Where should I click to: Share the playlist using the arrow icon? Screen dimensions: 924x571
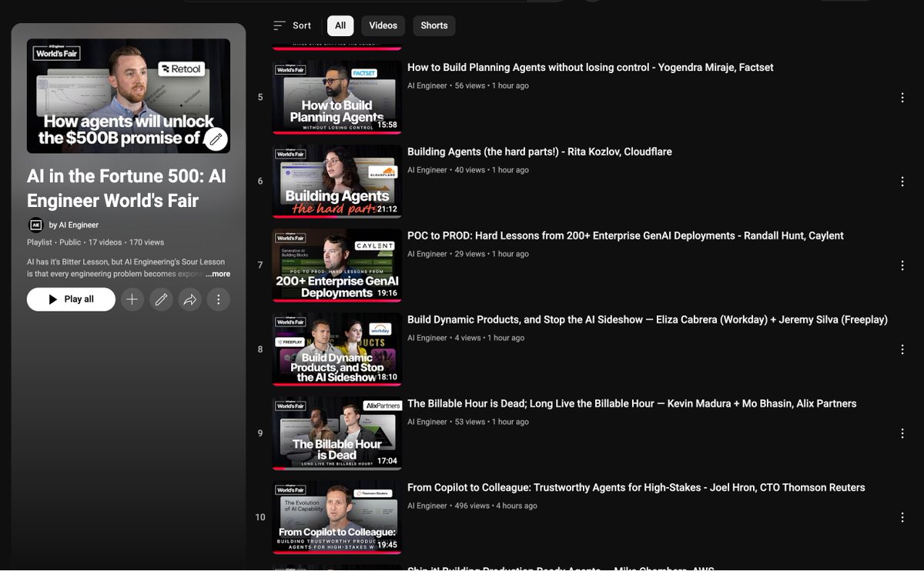point(189,299)
